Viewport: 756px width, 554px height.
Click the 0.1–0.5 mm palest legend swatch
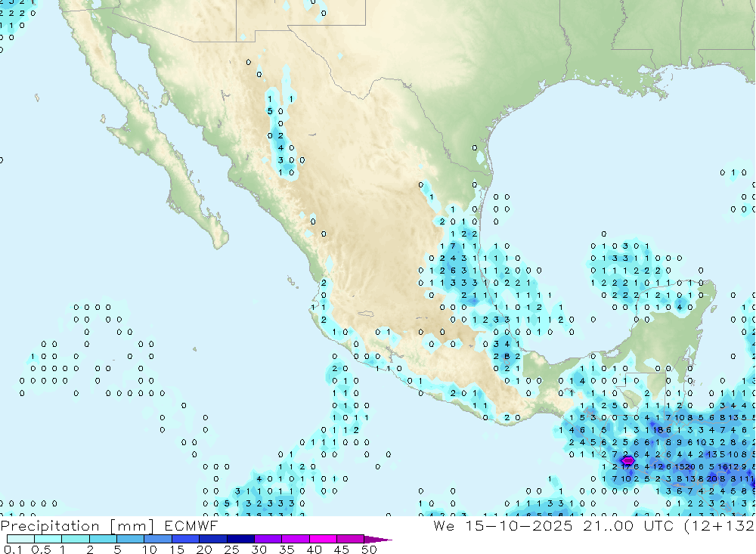20,539
